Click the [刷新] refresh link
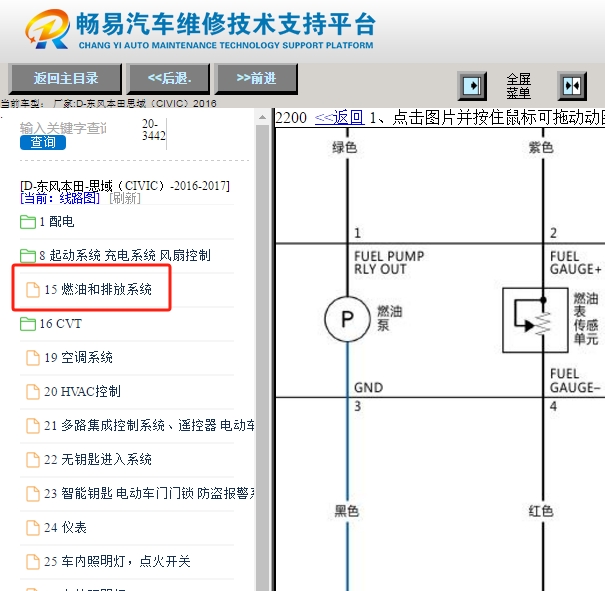This screenshot has height=591, width=605. tap(125, 198)
